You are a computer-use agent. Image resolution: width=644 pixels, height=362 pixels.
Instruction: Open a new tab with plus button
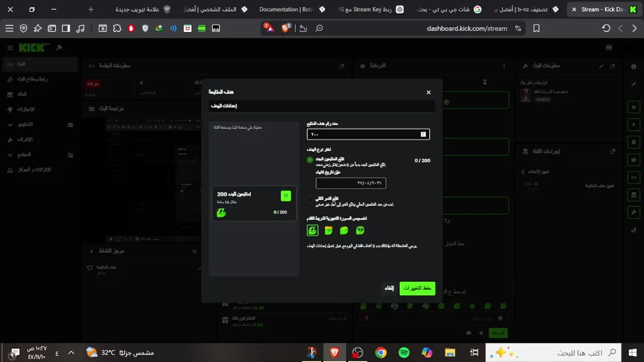click(x=91, y=10)
